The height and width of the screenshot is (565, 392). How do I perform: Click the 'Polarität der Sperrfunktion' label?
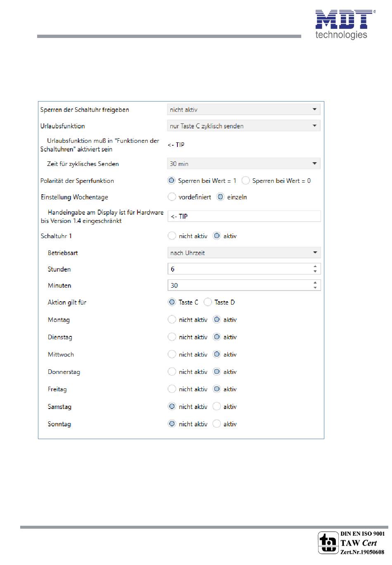pos(77,181)
